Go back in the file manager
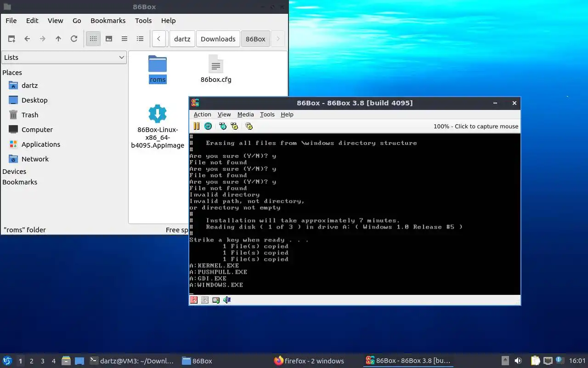Viewport: 588px width, 368px height. click(27, 39)
